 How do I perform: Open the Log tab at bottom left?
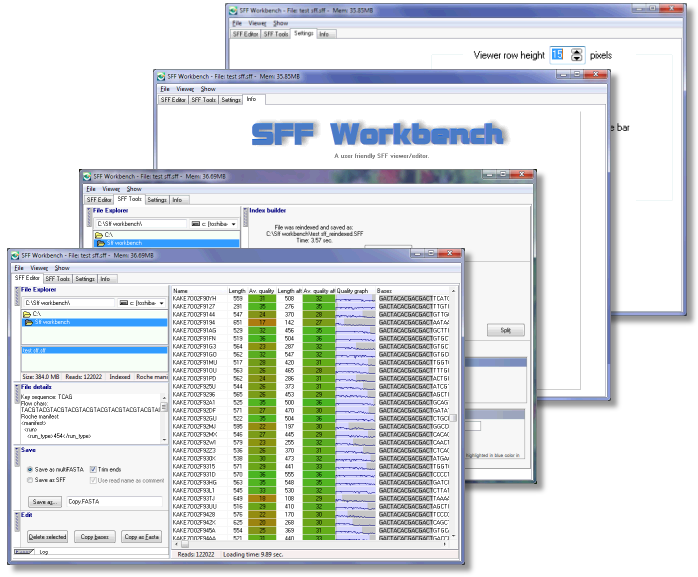[44, 552]
